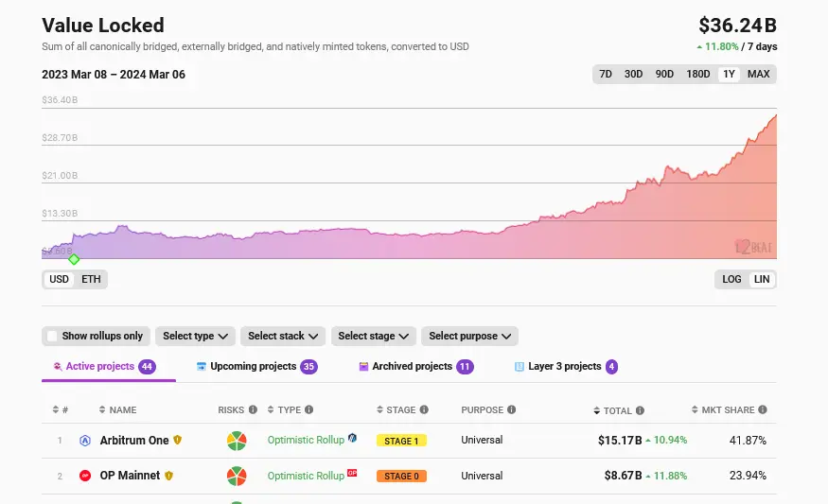The height and width of the screenshot is (504, 828).
Task: Click Arbitrum One risk pie chart icon
Action: (237, 441)
